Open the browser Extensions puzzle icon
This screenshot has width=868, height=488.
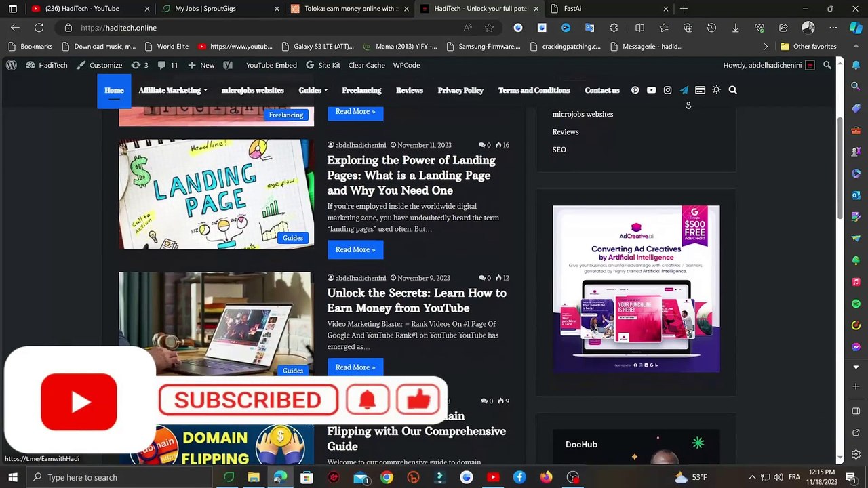[614, 28]
